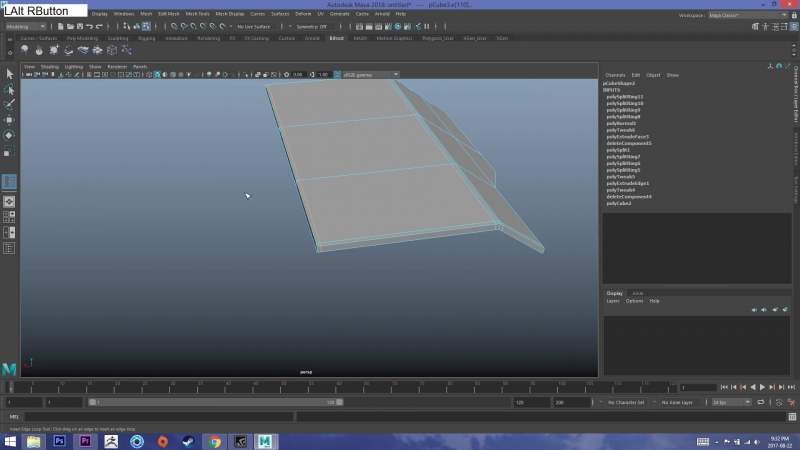Click the single-pane layout icon in left sidebar
The image size is (800, 450).
click(x=9, y=202)
